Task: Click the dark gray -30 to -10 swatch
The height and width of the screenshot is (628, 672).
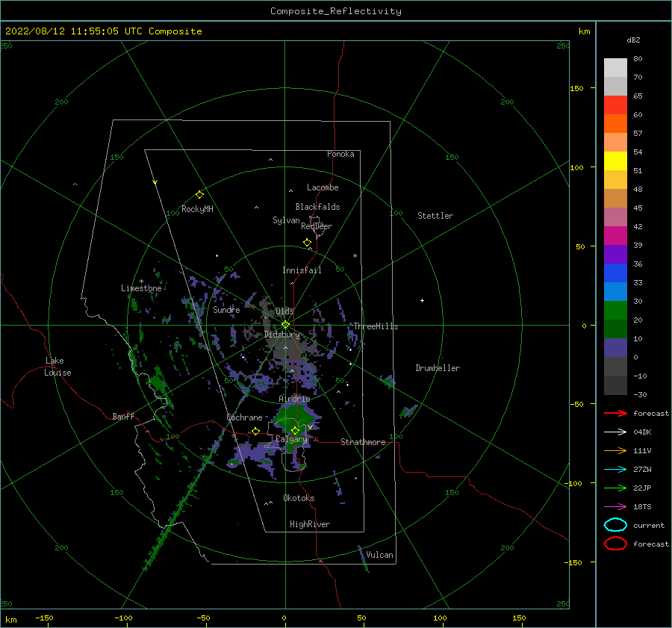Action: point(615,385)
